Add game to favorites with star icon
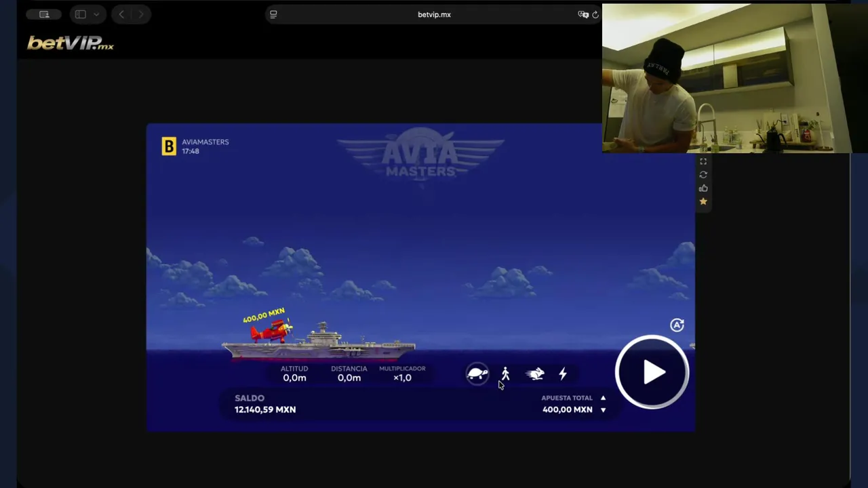The image size is (868, 488). click(703, 201)
